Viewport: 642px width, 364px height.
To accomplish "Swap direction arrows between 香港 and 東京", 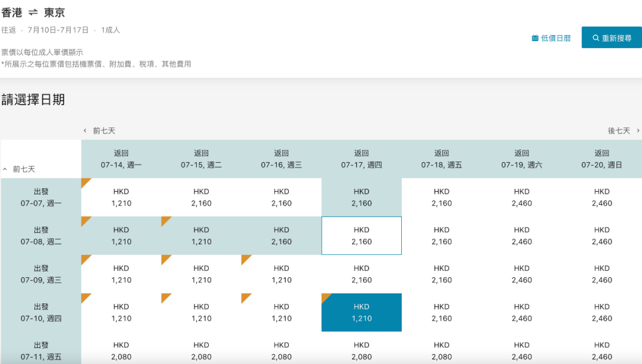I will click(33, 12).
